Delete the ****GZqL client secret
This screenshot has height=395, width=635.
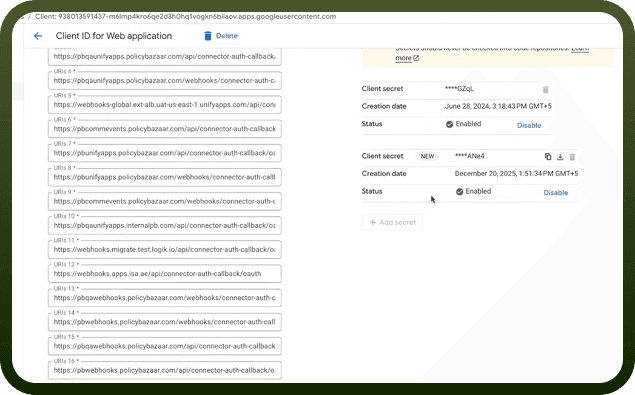coord(546,90)
